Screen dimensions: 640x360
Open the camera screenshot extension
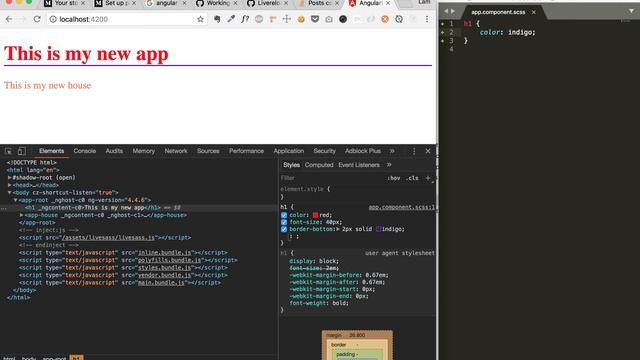(329, 19)
